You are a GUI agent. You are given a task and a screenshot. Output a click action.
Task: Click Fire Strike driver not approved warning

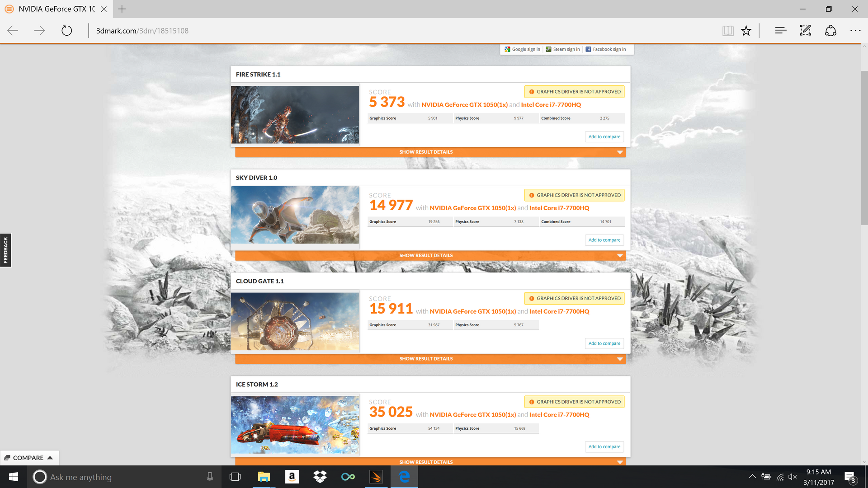574,92
